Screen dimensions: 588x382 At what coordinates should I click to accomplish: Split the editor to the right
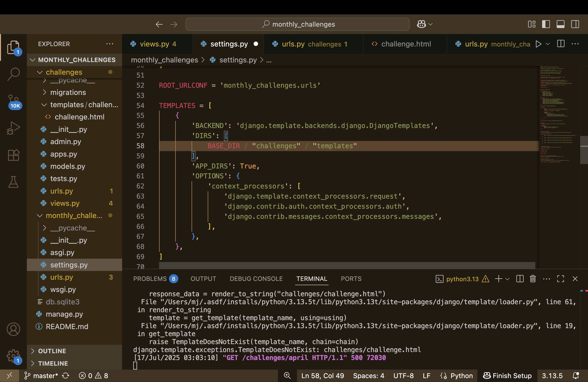561,44
